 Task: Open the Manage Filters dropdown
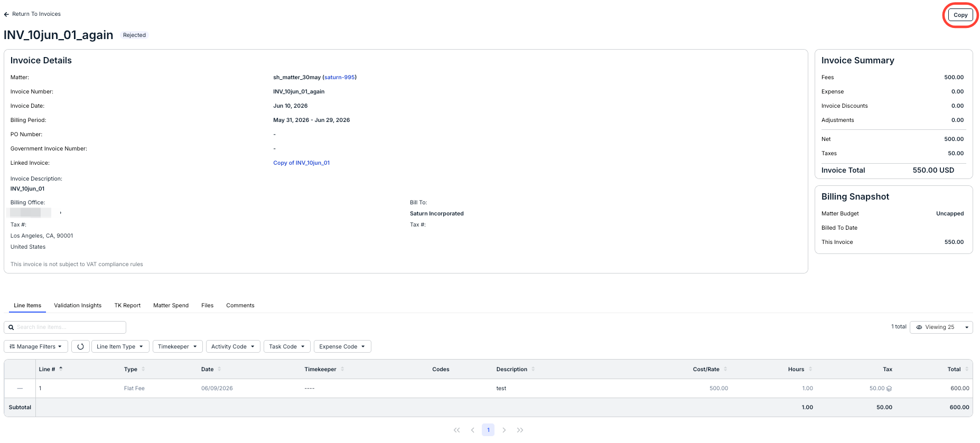pos(36,346)
